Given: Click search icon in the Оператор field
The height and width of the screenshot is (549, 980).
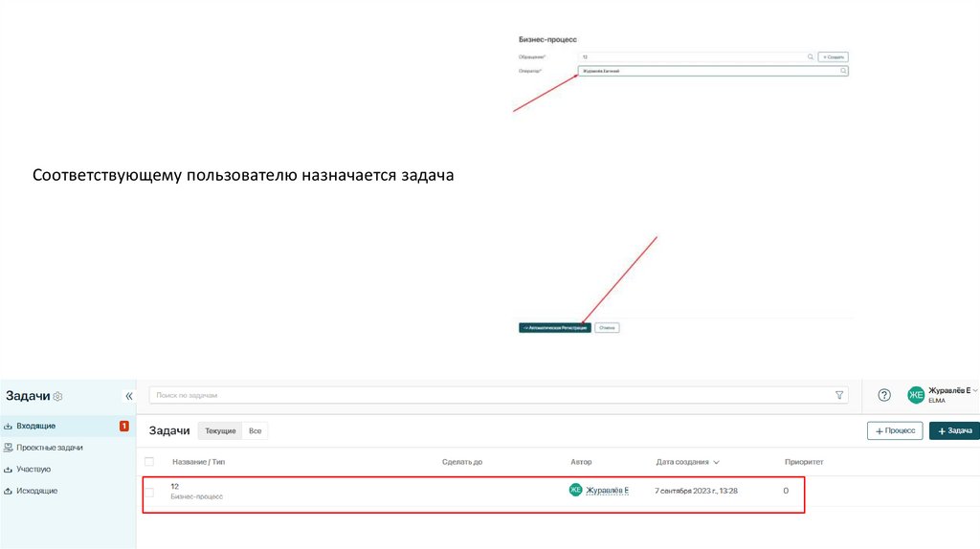Looking at the screenshot, I should click(x=843, y=71).
